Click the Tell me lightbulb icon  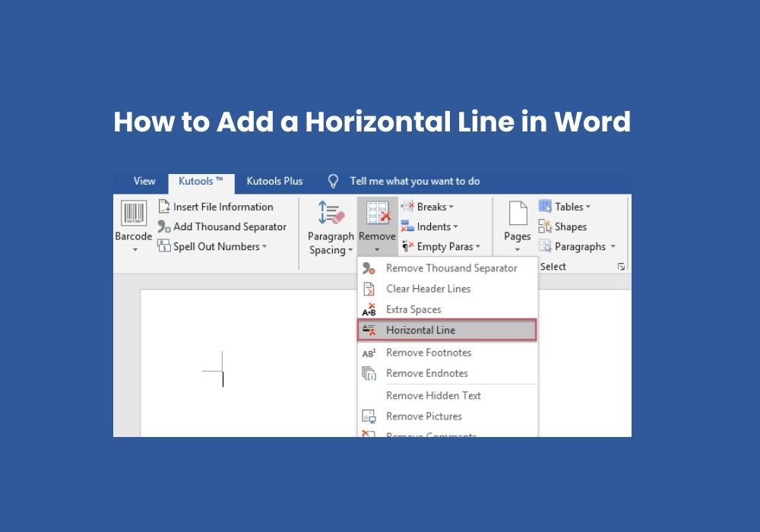coord(333,181)
